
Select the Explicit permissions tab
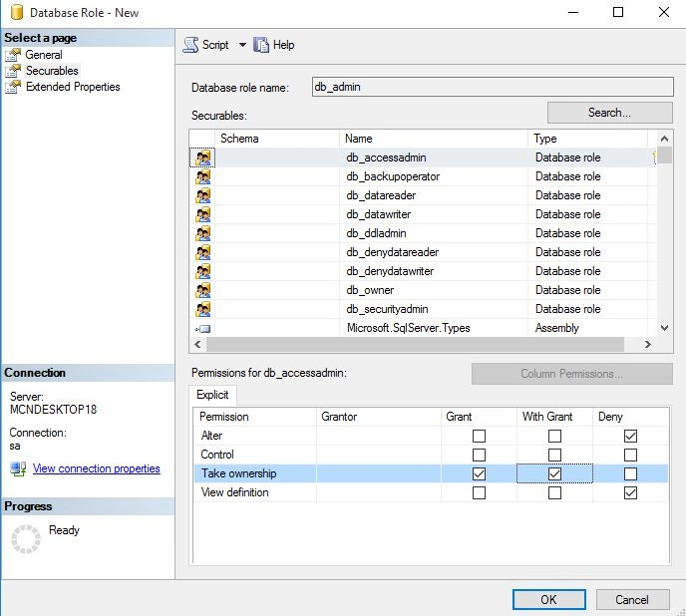212,395
